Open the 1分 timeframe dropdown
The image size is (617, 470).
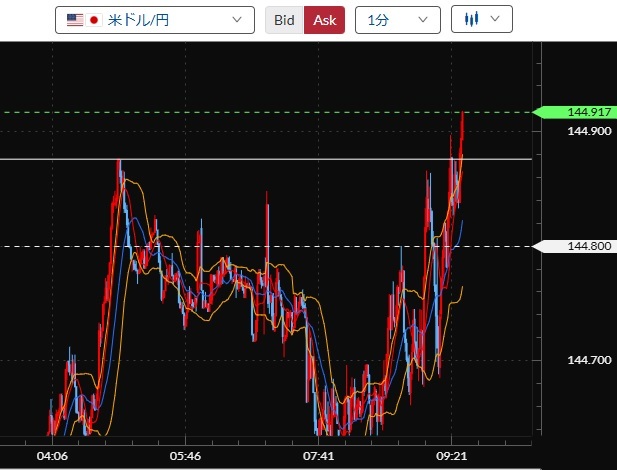pyautogui.click(x=398, y=20)
